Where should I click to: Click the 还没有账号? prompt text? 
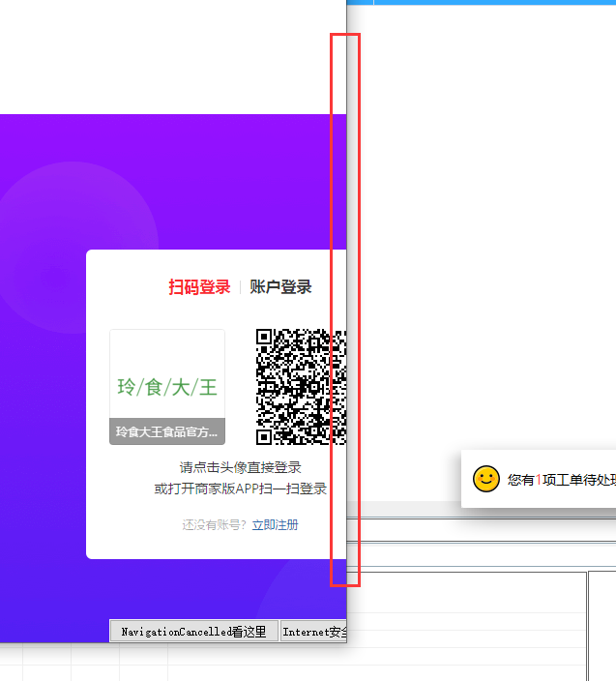[x=215, y=524]
